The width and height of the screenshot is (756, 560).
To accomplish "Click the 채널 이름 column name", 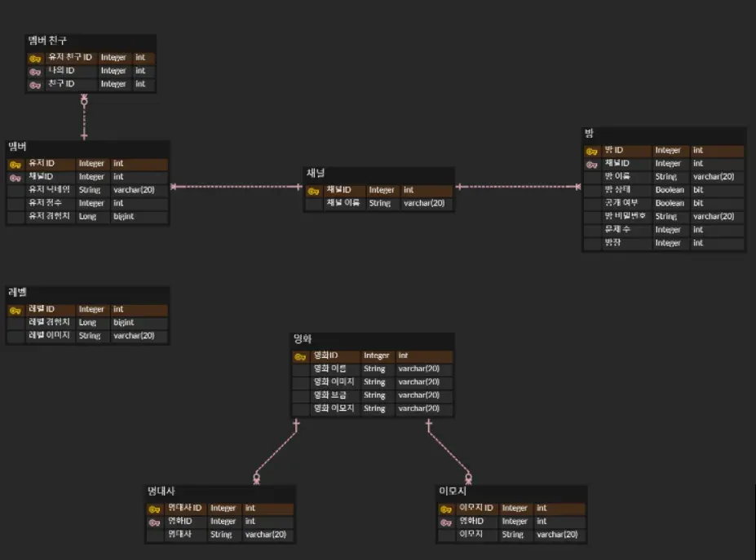I will click(x=343, y=203).
